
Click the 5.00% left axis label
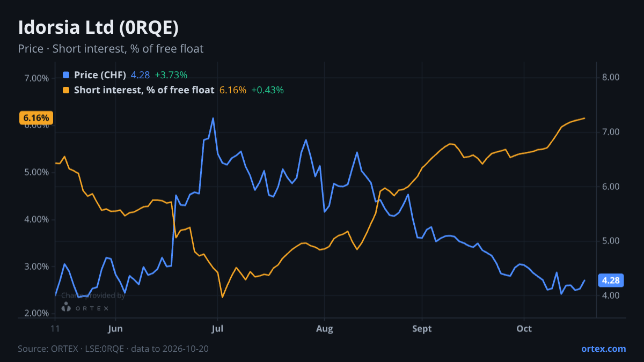click(x=36, y=172)
